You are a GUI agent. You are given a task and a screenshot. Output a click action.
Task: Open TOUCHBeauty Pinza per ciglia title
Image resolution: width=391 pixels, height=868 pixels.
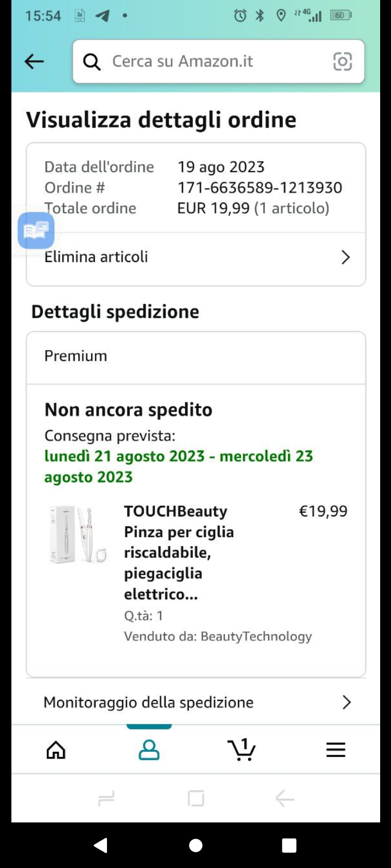point(179,552)
